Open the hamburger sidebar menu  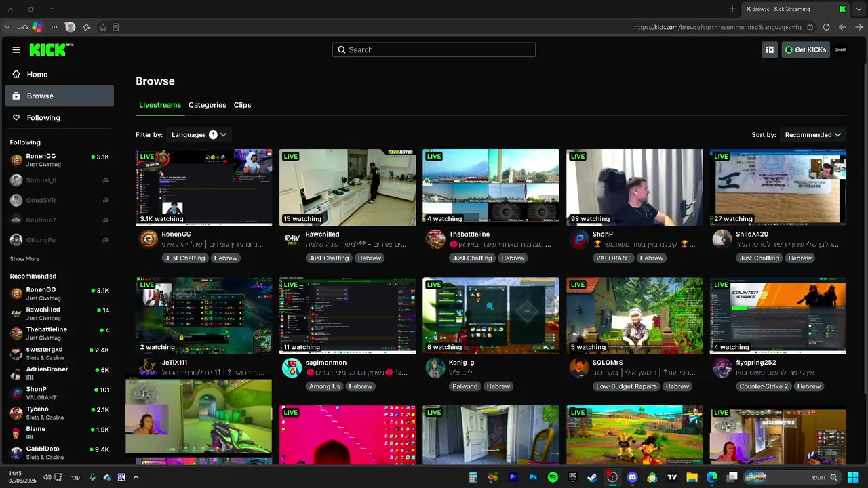pyautogui.click(x=16, y=49)
